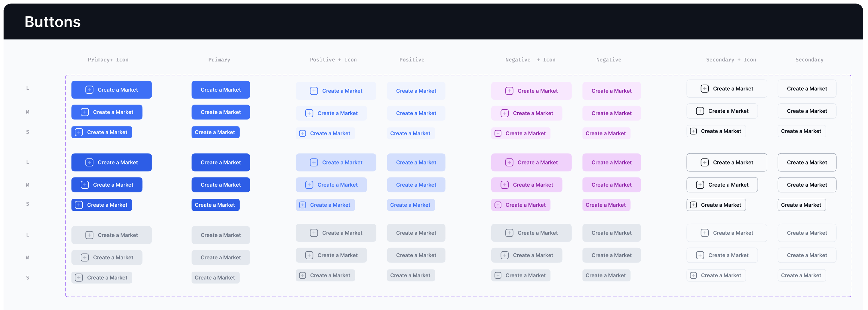
Task: Click plus icon in medium disabled Primary+ Icon button
Action: pyautogui.click(x=85, y=257)
